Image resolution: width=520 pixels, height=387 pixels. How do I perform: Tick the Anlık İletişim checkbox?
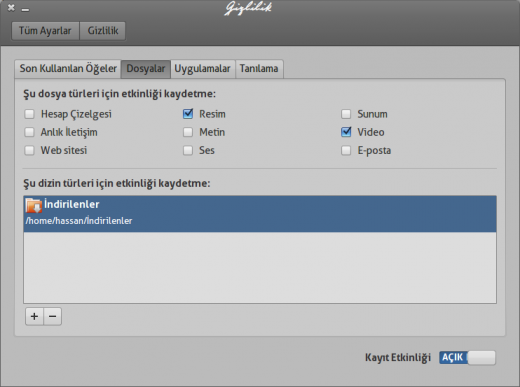(x=29, y=132)
